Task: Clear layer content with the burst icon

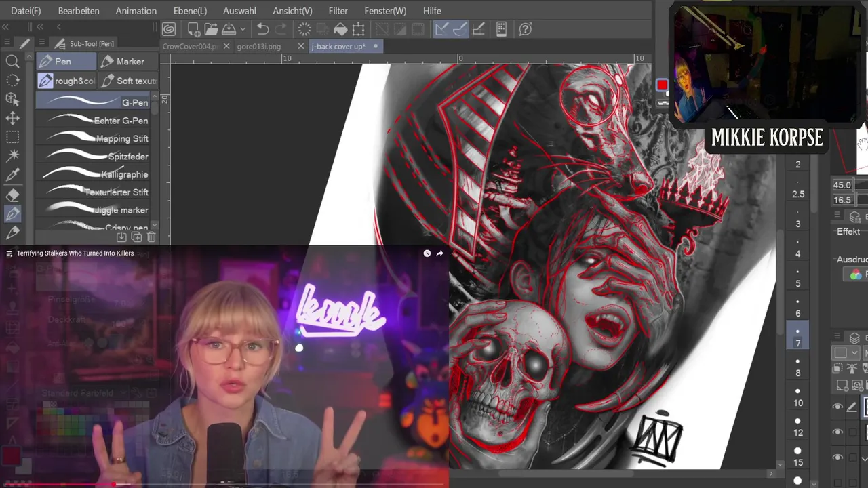Action: pos(304,29)
